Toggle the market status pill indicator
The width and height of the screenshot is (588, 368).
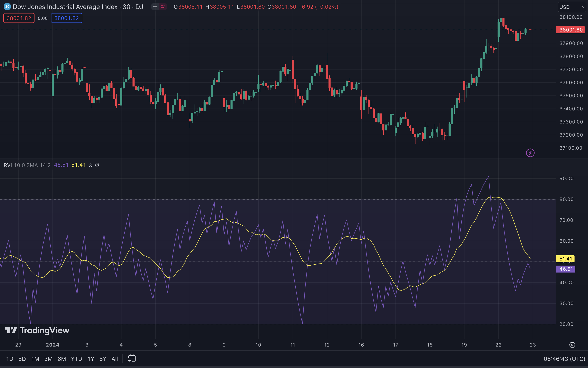[x=155, y=7]
